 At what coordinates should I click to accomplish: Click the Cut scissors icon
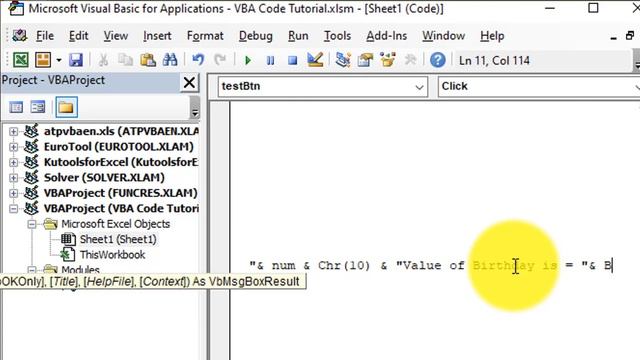click(103, 60)
